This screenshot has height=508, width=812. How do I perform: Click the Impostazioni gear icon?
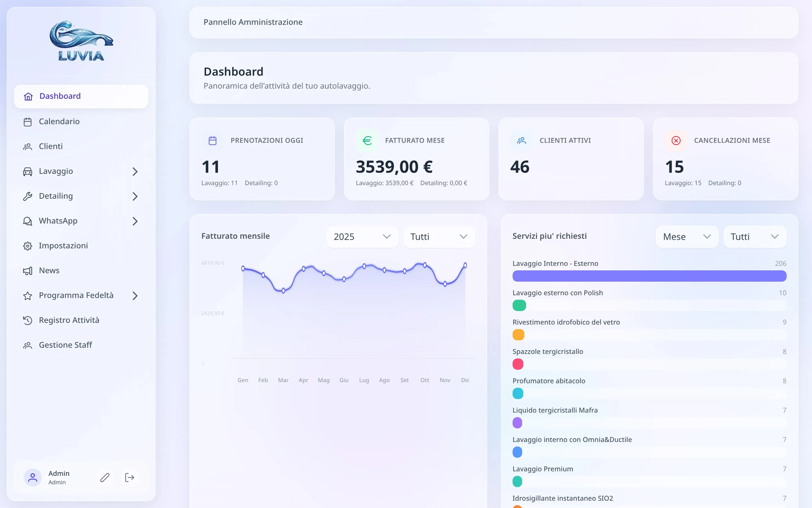pos(28,246)
